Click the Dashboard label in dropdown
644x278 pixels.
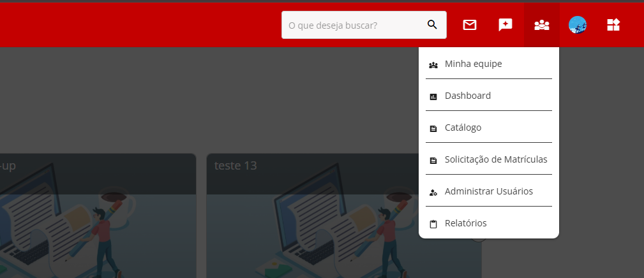click(x=467, y=96)
